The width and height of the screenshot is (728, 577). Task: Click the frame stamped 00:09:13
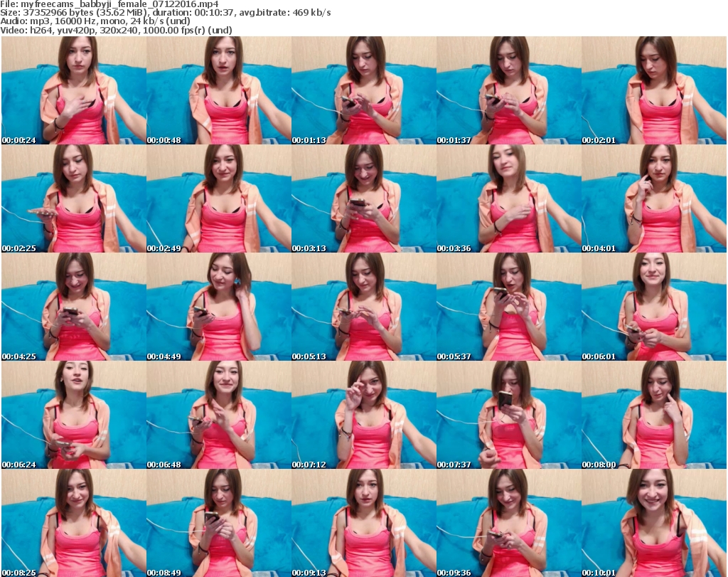[x=364, y=523]
